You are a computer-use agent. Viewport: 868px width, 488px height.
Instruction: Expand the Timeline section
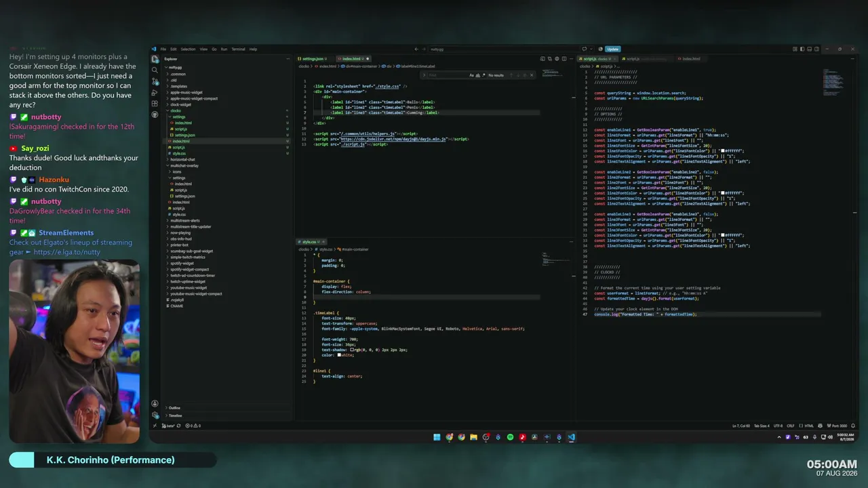pos(175,415)
